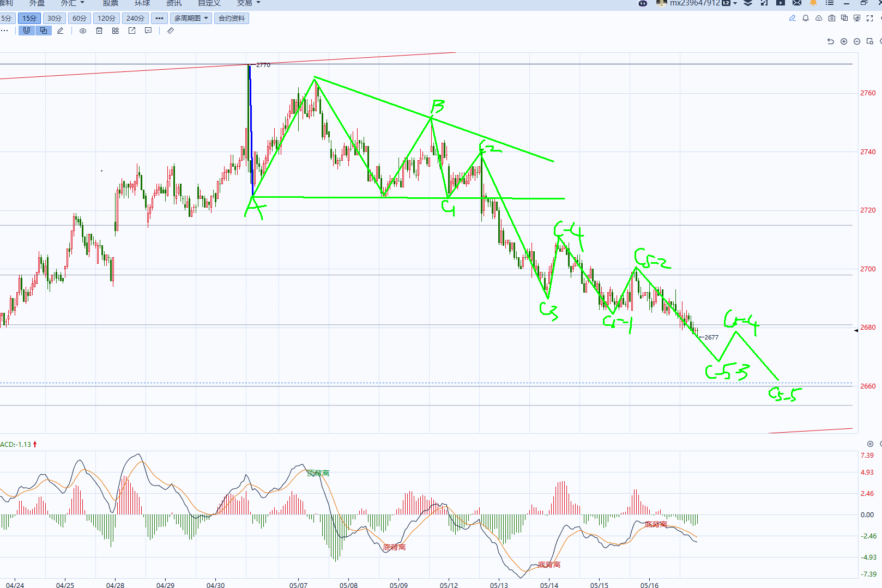Click the MACD indicator value label

[16, 445]
